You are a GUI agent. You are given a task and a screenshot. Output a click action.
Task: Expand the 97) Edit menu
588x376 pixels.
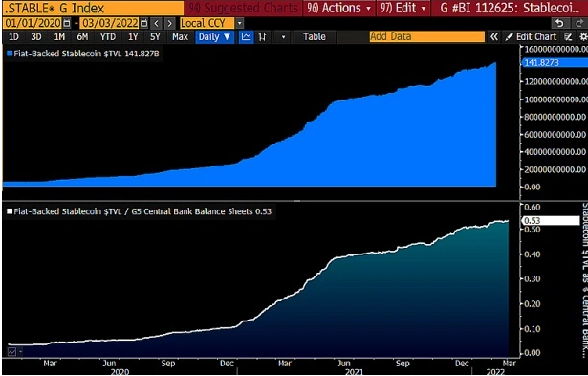click(x=403, y=8)
